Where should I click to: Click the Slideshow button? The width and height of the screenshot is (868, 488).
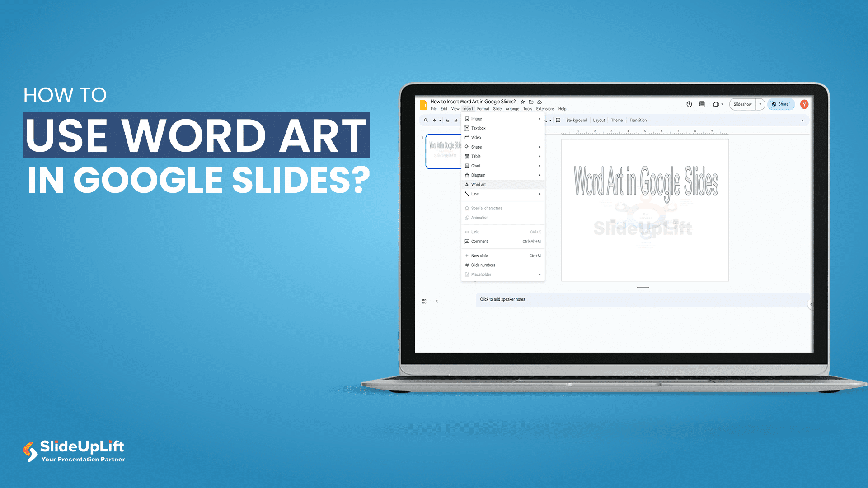(x=741, y=104)
